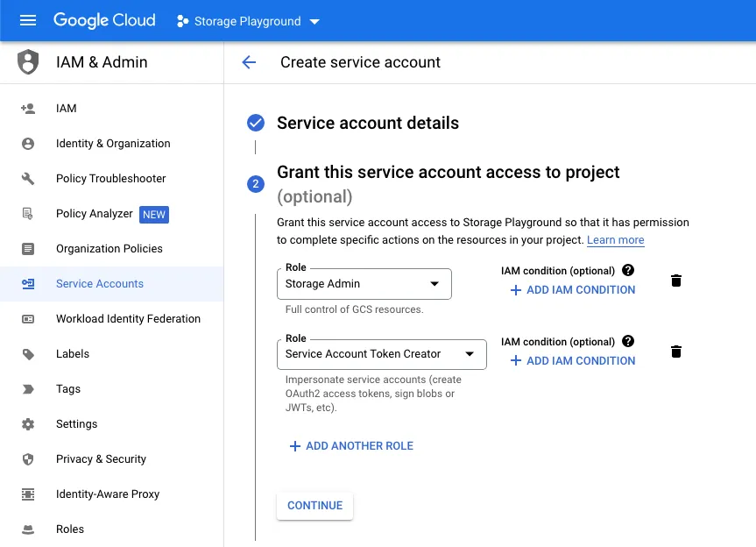The image size is (756, 547).
Task: Select the Workload Identity Federation icon
Action: [x=30, y=318]
